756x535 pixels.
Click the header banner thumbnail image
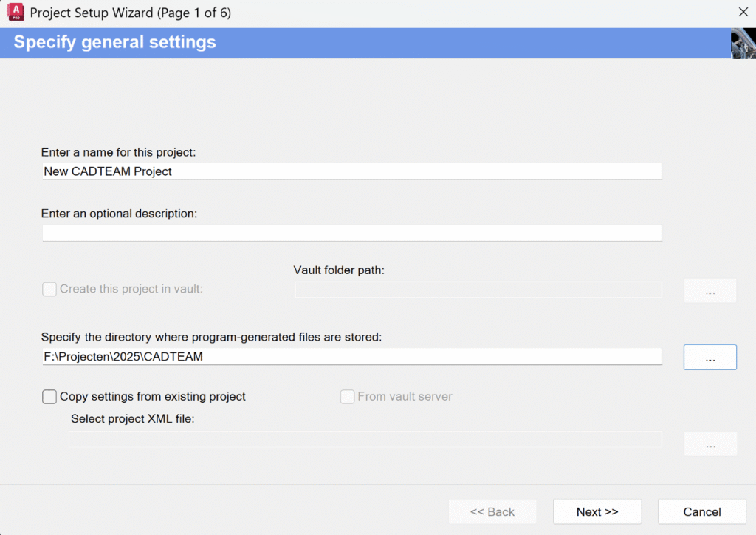pos(743,44)
